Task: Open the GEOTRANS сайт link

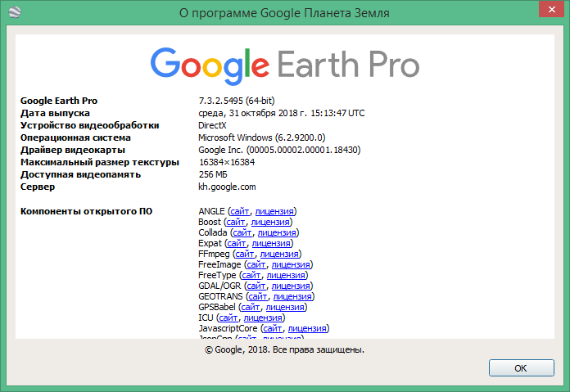Action: coord(258,296)
